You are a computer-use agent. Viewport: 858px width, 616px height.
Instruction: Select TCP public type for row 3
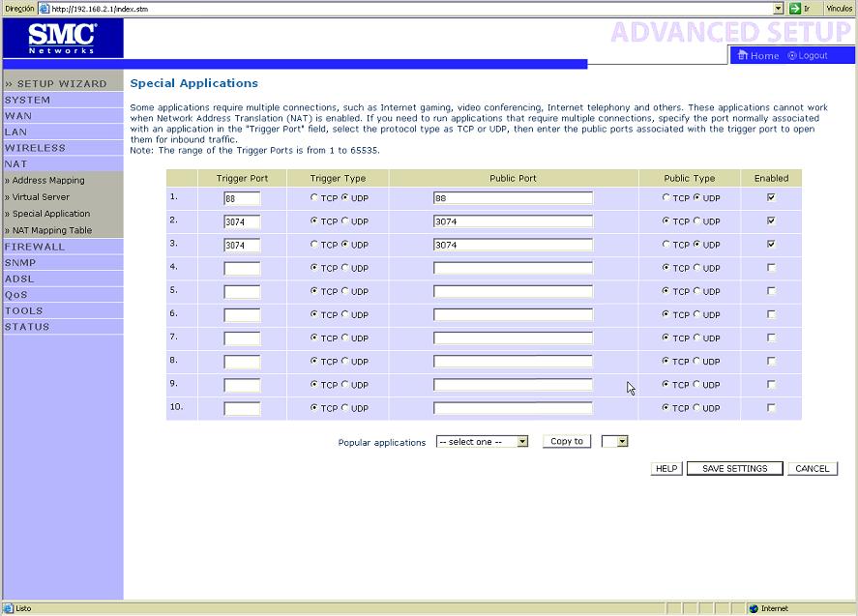pos(666,244)
